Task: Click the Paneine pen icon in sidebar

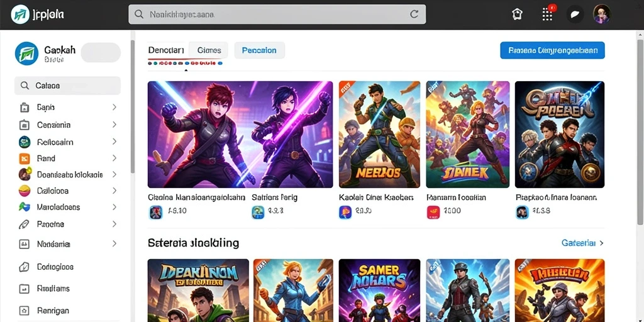Action: point(25,225)
